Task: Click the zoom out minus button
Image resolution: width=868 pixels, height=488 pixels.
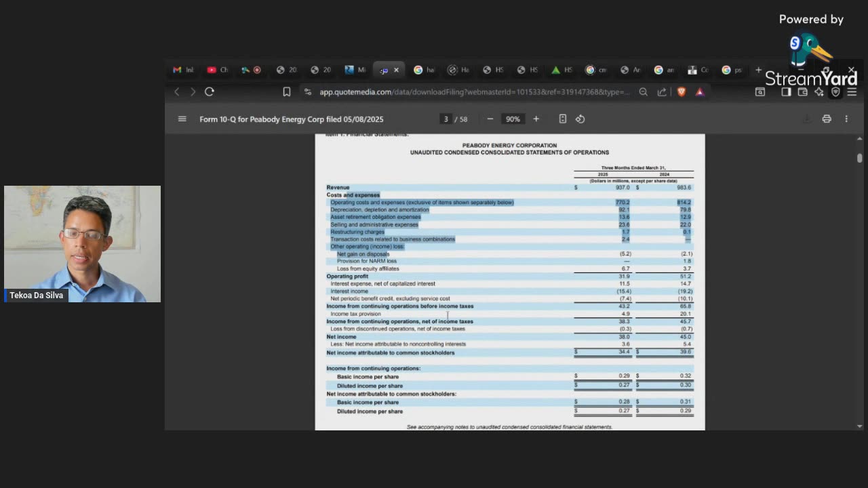Action: 490,119
